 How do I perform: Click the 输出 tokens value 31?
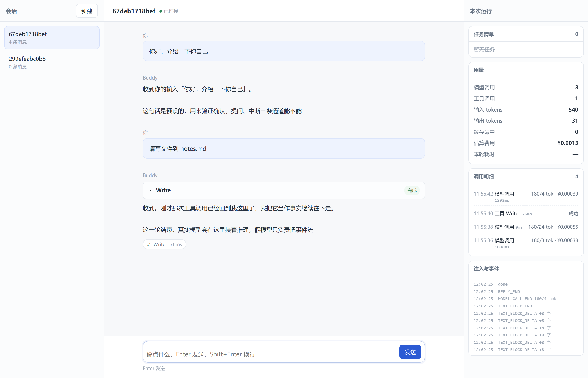tap(575, 121)
